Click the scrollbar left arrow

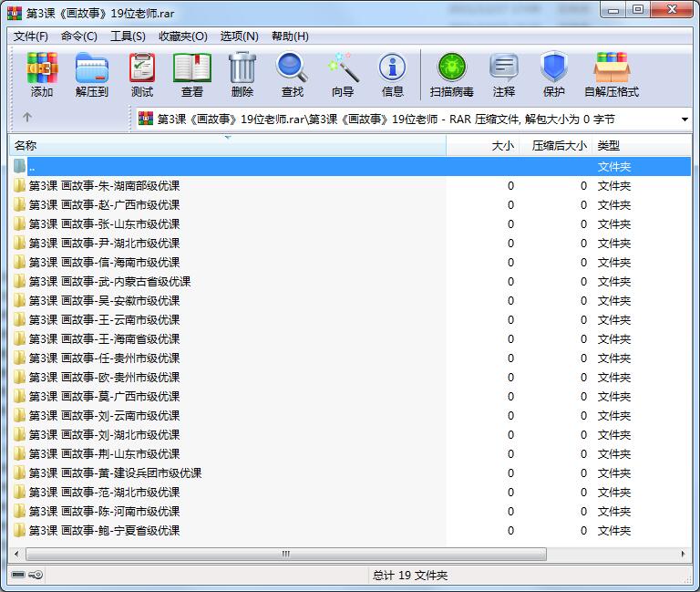coord(16,554)
